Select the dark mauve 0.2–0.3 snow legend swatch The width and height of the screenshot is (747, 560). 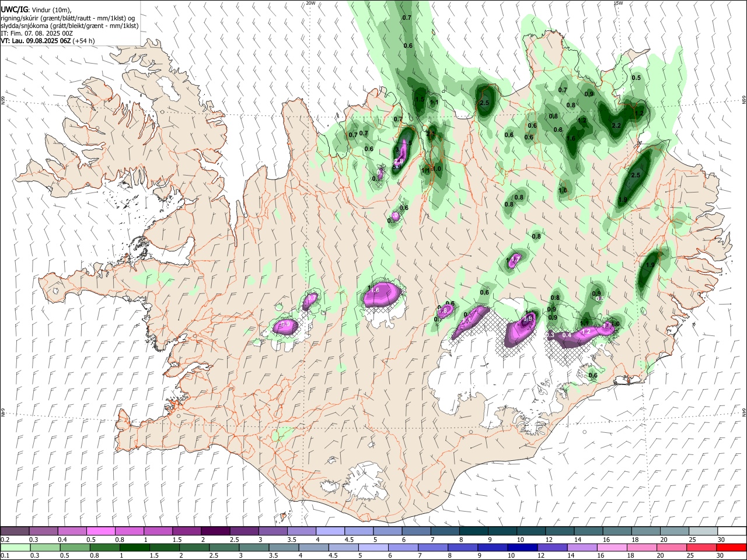(15, 531)
